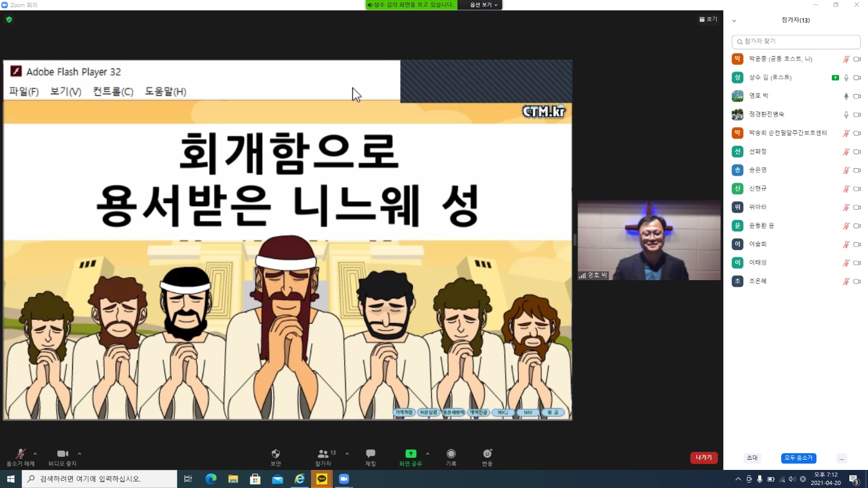Click the green encryption shield icon

point(9,19)
